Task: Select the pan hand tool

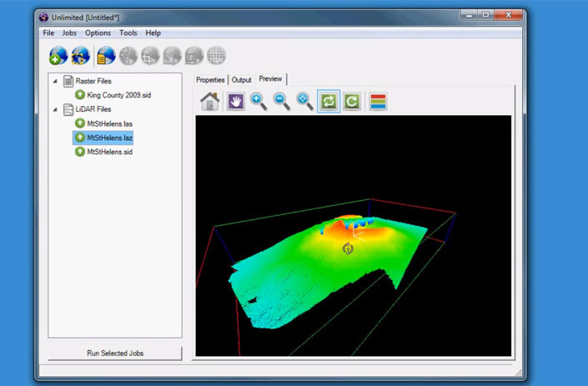Action: pyautogui.click(x=236, y=101)
